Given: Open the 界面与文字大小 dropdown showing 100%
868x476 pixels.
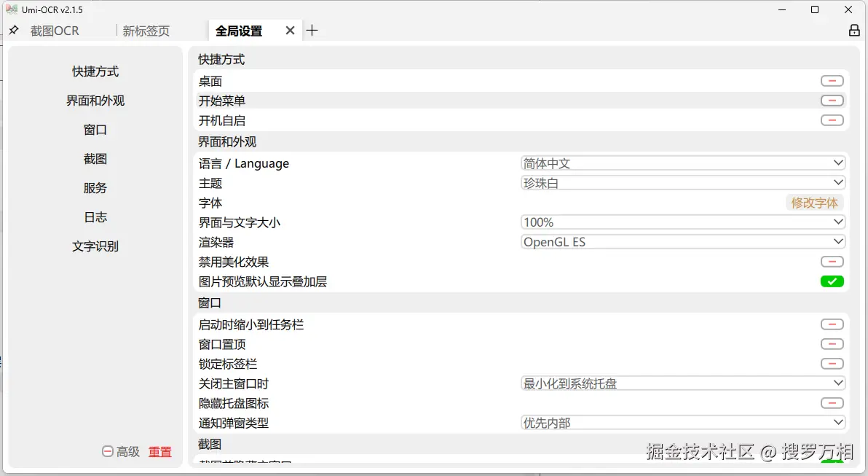Looking at the screenshot, I should (x=683, y=222).
